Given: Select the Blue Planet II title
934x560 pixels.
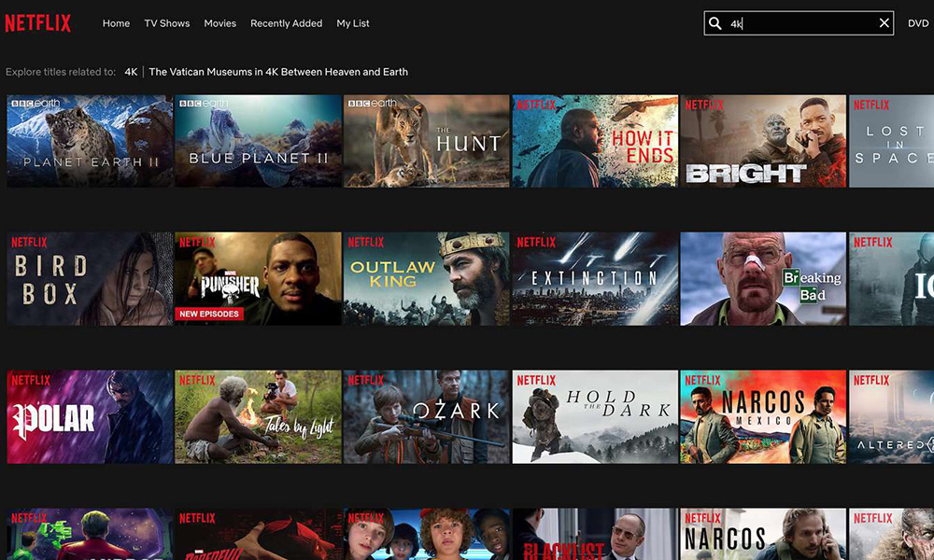Looking at the screenshot, I should click(x=258, y=141).
